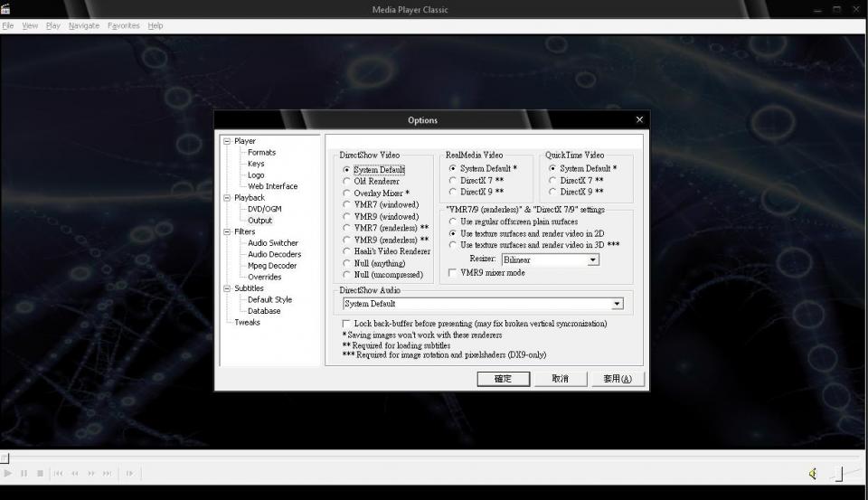Image resolution: width=868 pixels, height=500 pixels.
Task: Click the Pause playback icon
Action: (x=24, y=473)
